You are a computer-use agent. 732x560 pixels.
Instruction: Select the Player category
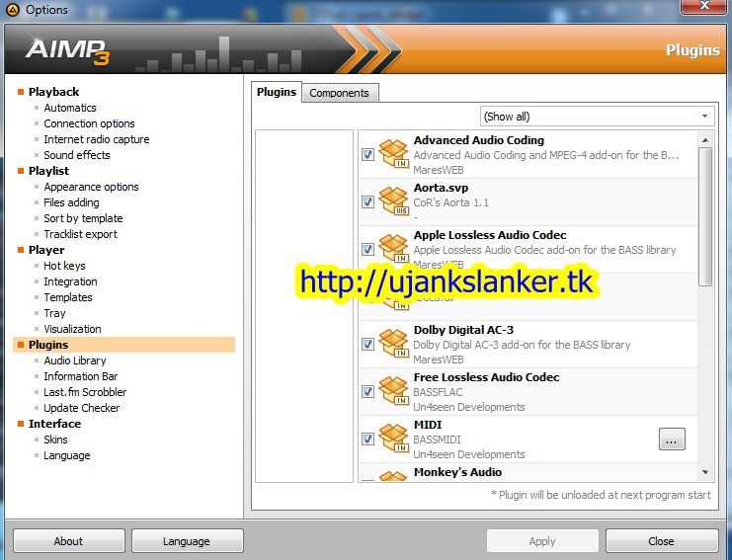tap(46, 250)
